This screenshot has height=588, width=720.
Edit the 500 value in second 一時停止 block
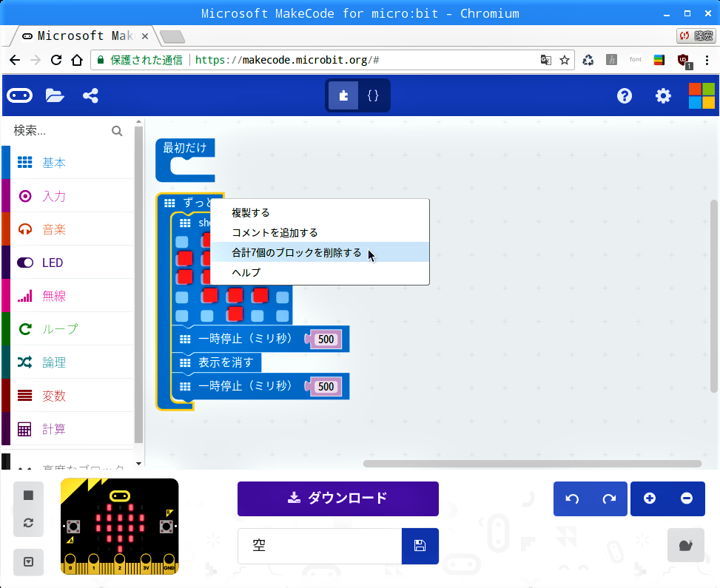pos(326,387)
